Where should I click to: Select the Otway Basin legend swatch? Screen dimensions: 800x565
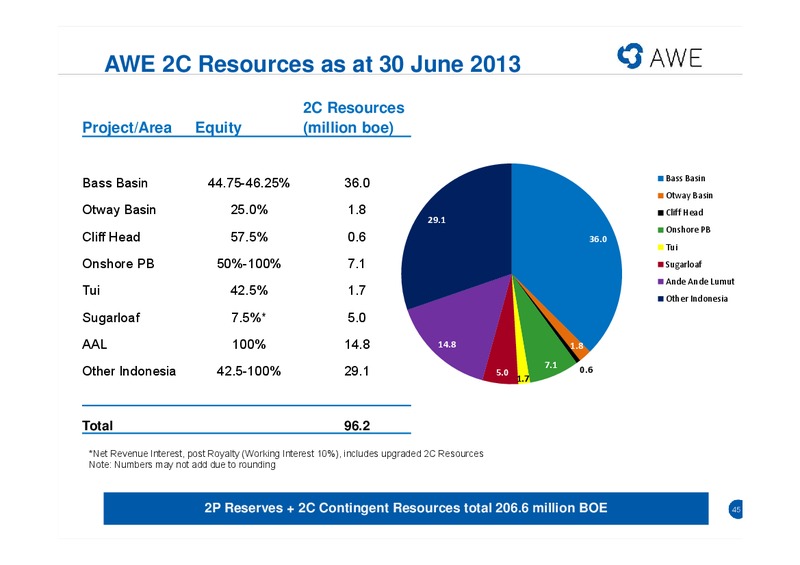[660, 195]
